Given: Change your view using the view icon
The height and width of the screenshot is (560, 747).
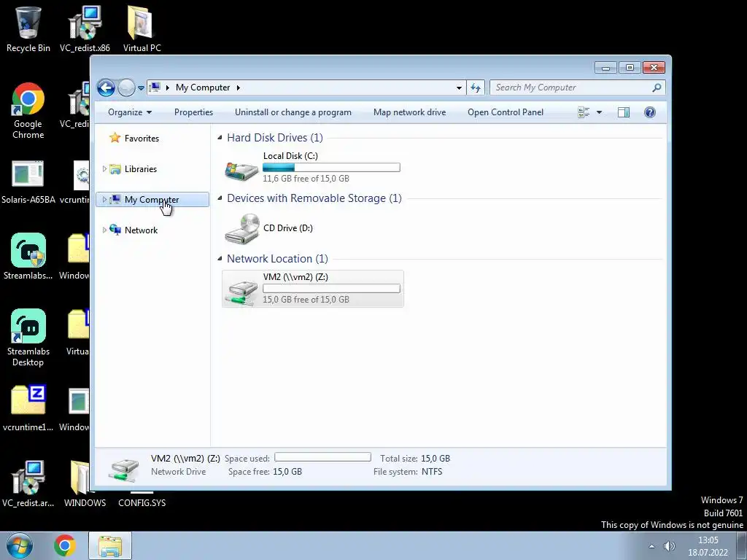Looking at the screenshot, I should pos(584,112).
